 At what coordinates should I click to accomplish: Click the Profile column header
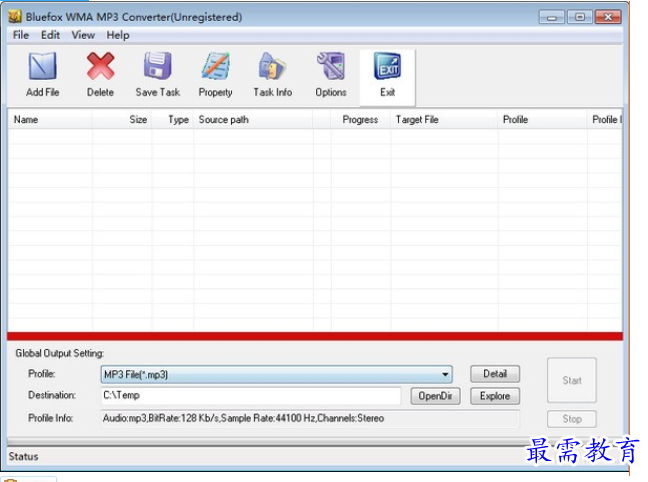coord(542,120)
